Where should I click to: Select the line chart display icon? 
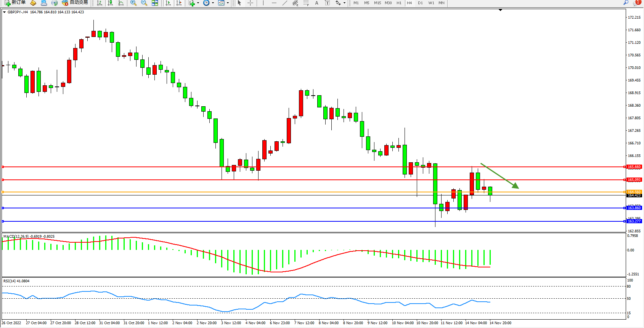pos(121,3)
